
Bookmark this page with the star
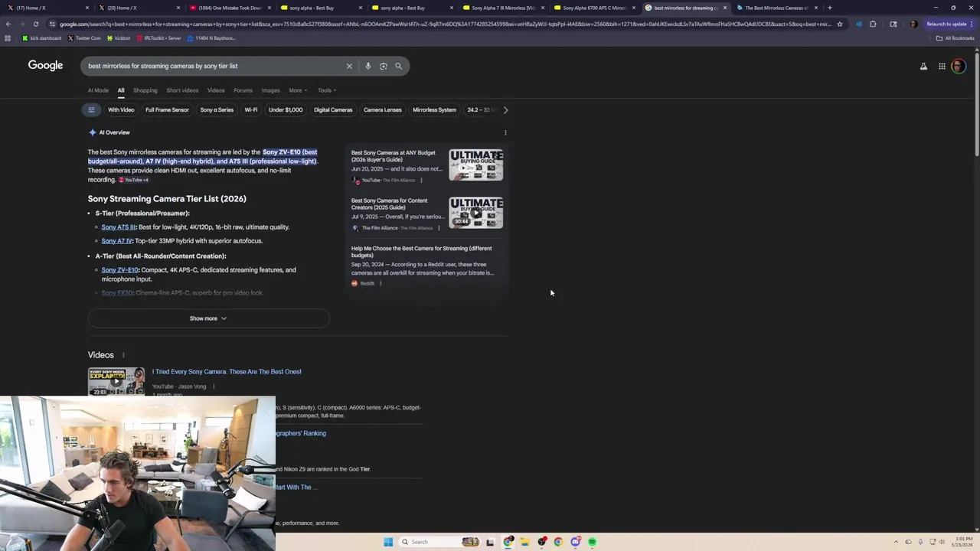coord(840,24)
